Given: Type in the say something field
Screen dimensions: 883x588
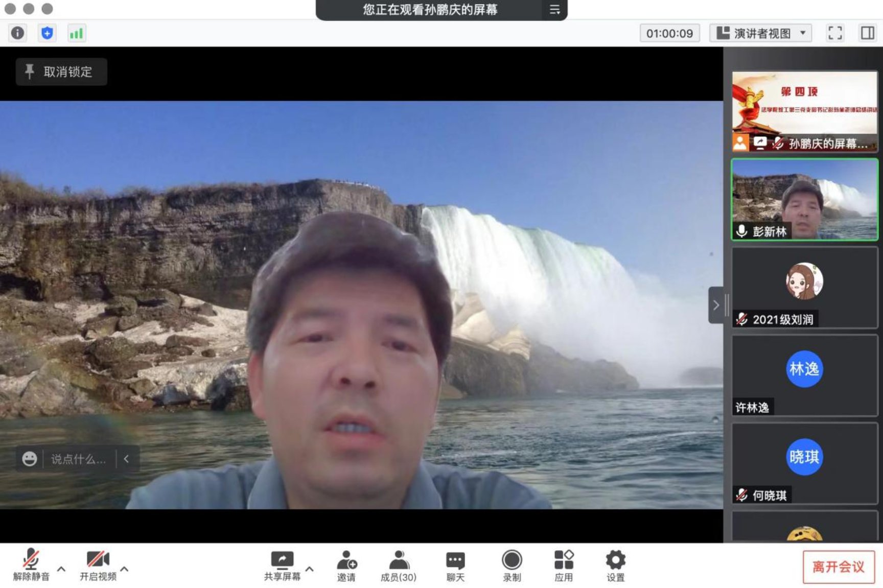Looking at the screenshot, I should coord(79,459).
